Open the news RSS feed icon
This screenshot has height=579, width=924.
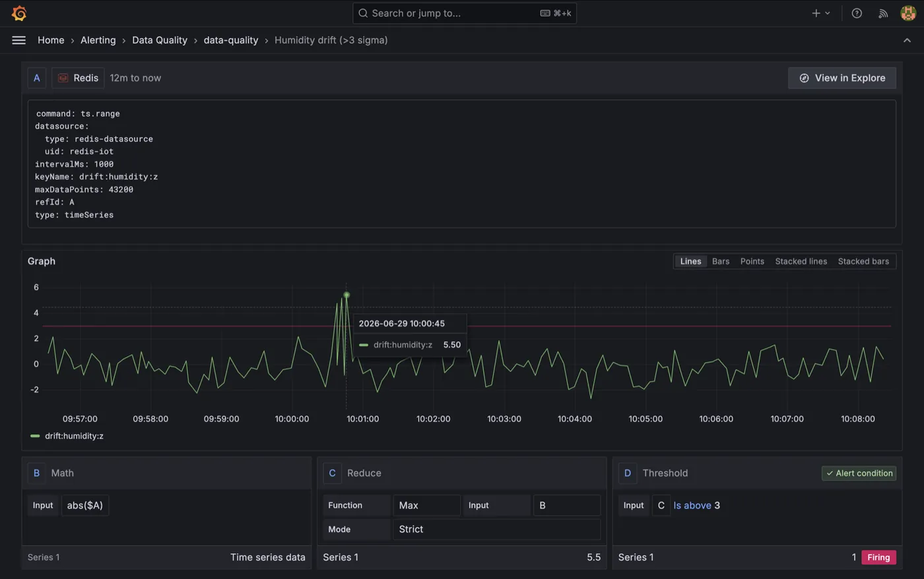883,13
